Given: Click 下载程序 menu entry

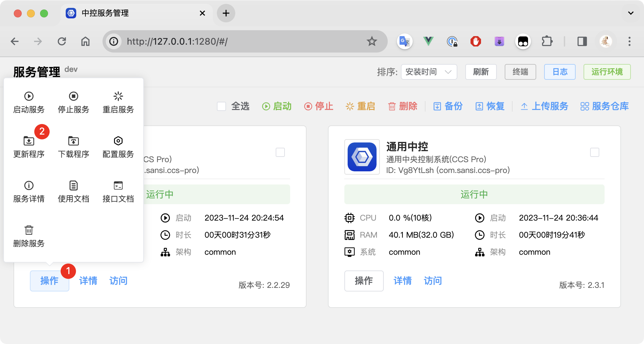Looking at the screenshot, I should pos(74,147).
